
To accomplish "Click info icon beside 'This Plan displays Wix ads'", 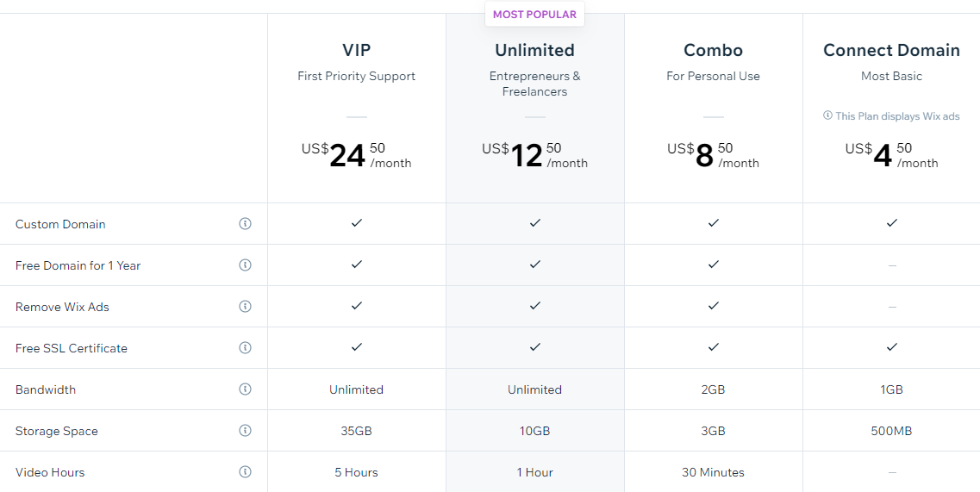I will click(827, 115).
